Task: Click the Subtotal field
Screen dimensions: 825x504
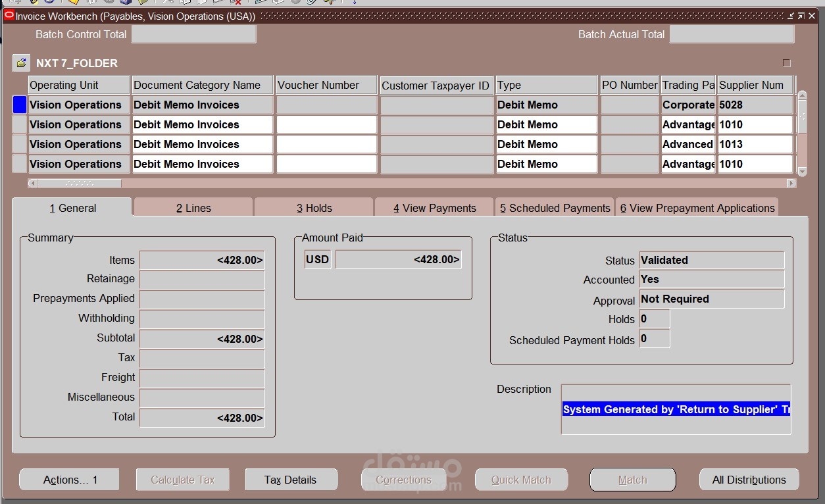Action: [x=202, y=339]
